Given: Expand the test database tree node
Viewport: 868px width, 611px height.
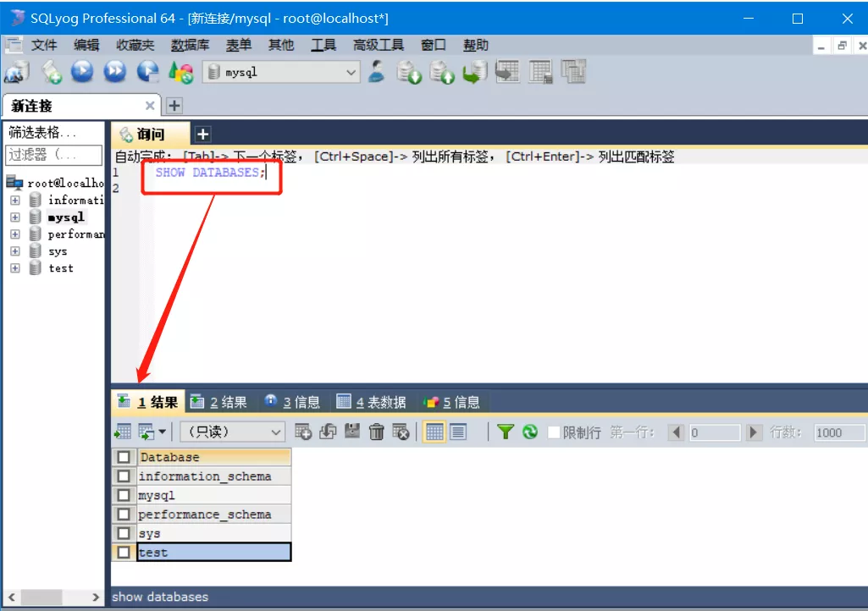Looking at the screenshot, I should point(15,268).
